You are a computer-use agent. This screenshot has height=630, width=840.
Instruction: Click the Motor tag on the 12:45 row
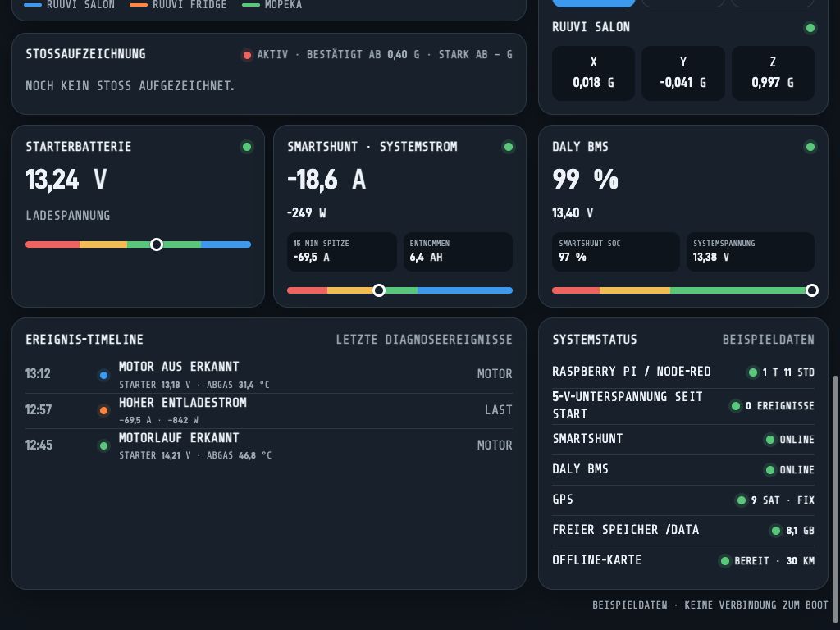click(x=495, y=445)
